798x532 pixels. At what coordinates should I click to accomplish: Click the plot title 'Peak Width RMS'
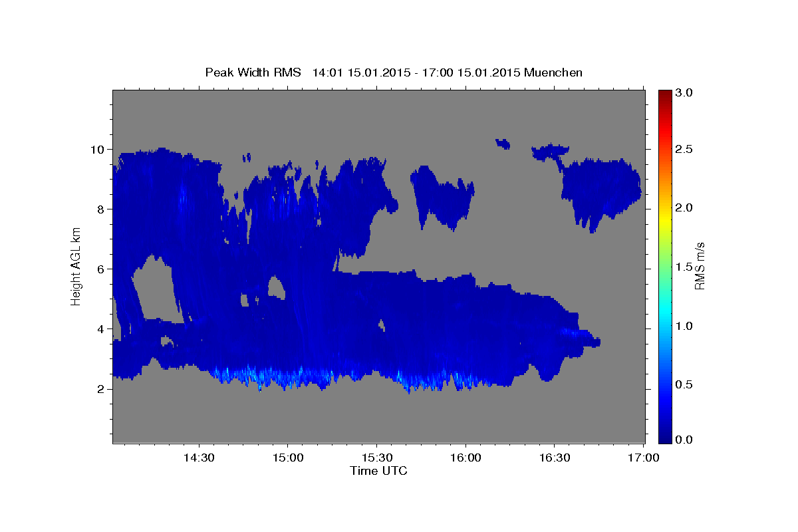pos(253,72)
